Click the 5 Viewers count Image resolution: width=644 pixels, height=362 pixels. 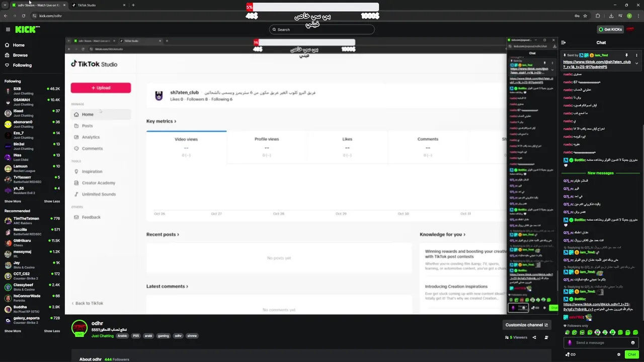click(516, 337)
